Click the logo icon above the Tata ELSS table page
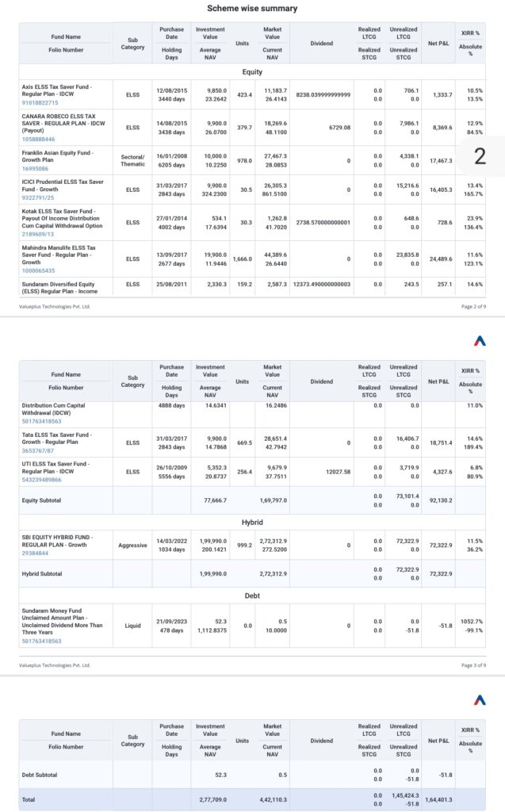 click(x=480, y=340)
